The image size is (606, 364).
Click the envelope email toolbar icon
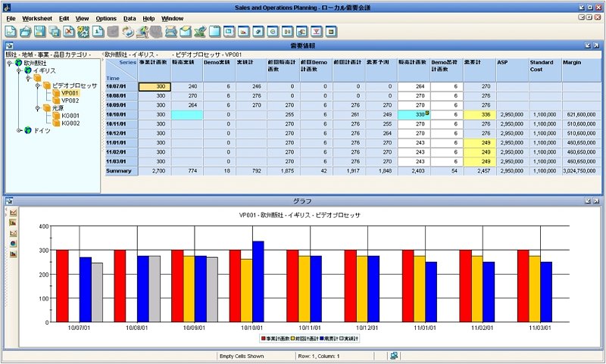pos(186,32)
